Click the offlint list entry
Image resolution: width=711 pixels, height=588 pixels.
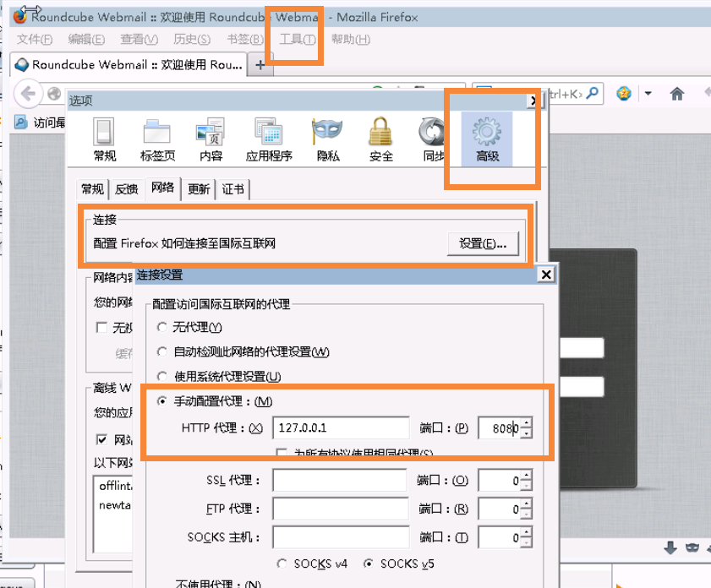[x=115, y=486]
